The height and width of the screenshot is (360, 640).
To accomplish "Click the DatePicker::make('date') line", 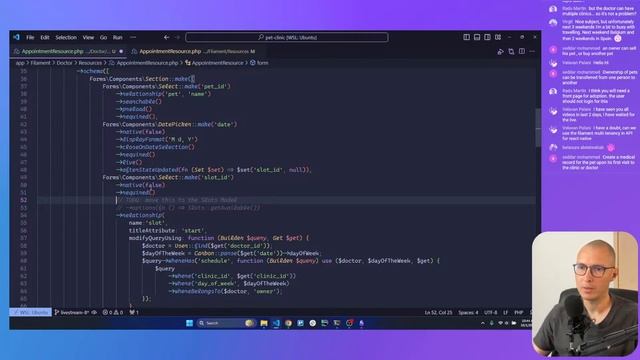I will point(170,124).
